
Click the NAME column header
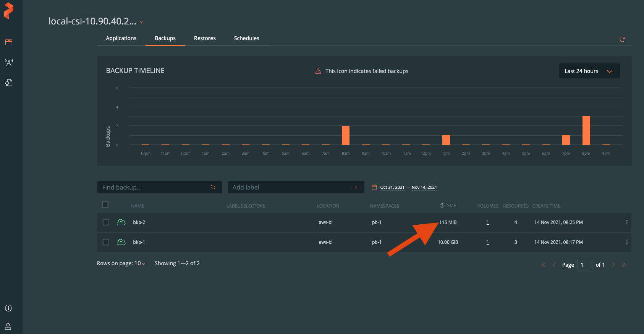(x=138, y=206)
